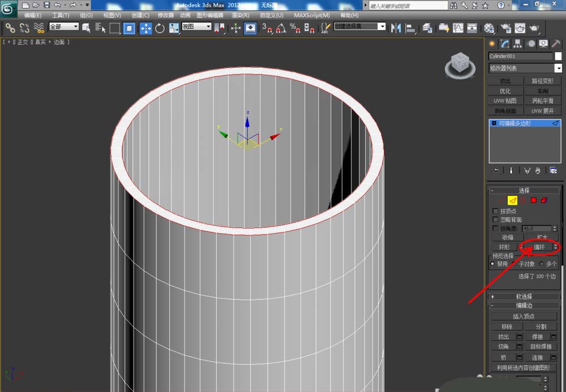Expand the 软选择 rollout

524,296
